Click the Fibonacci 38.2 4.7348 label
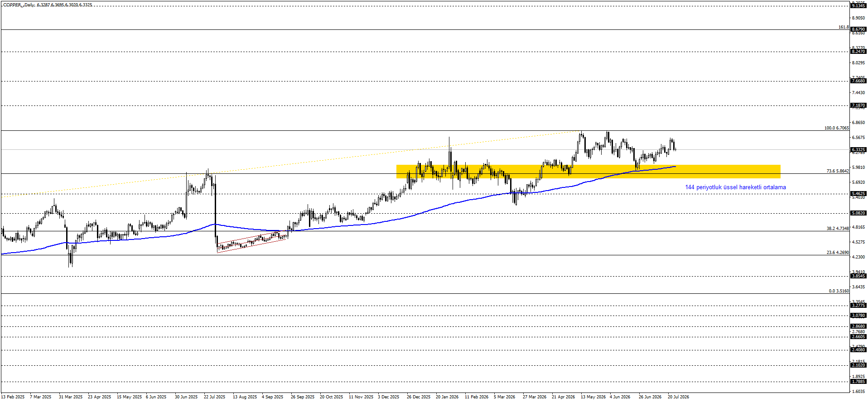This screenshot has width=868, height=402. point(838,229)
